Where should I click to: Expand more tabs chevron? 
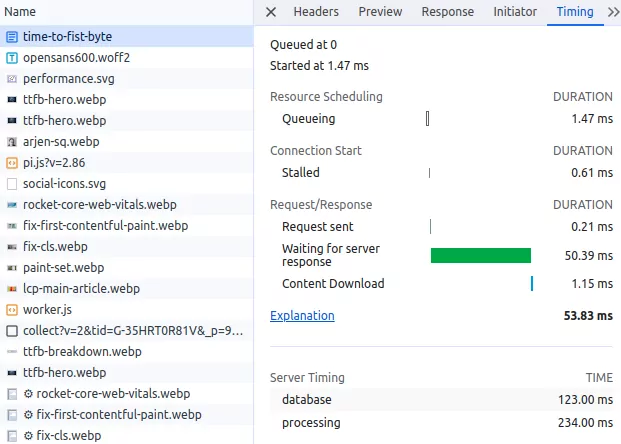coord(613,12)
